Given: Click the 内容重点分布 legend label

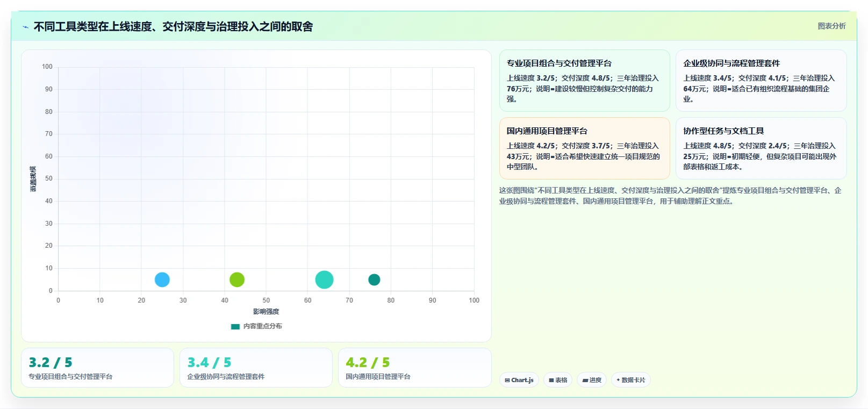Looking at the screenshot, I should click(x=262, y=326).
